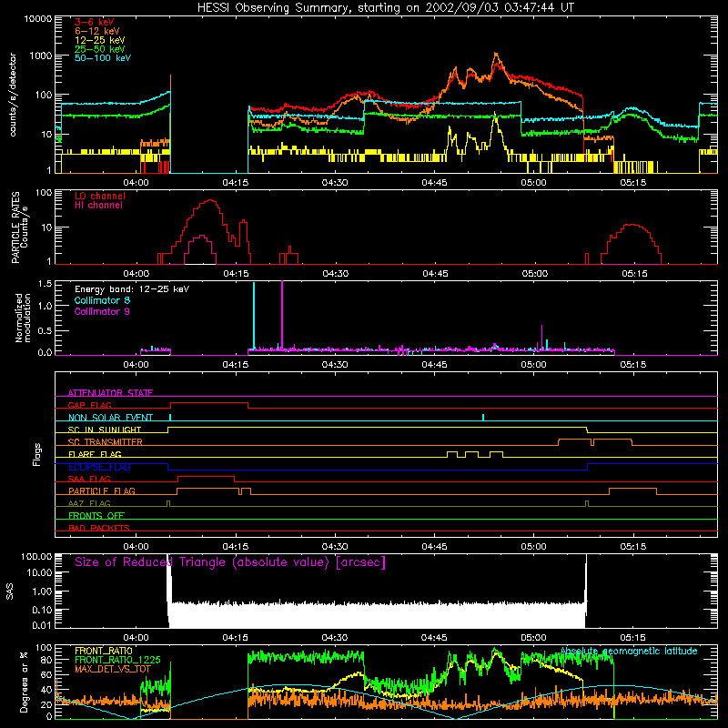Select the FLARE_FLAG label
Viewport: 728px width, 728px height.
tap(95, 454)
